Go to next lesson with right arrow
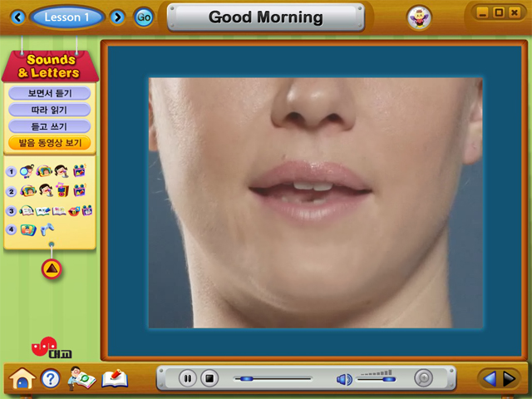This screenshot has width=532, height=399. click(117, 17)
